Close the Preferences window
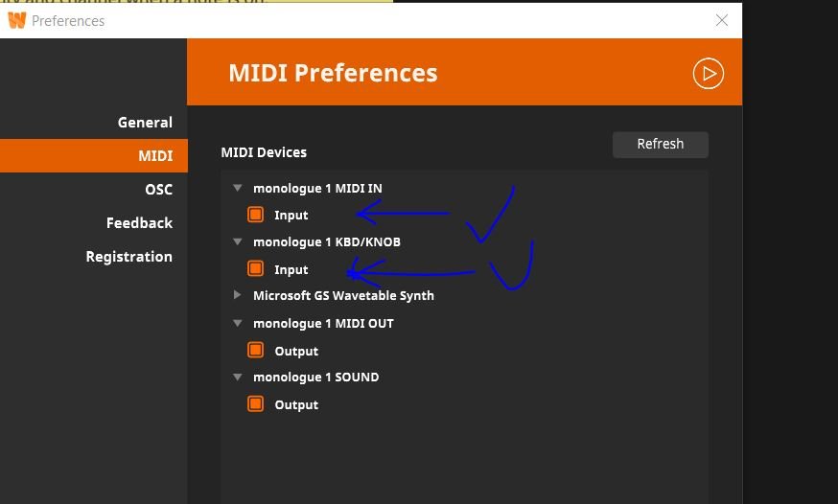The height and width of the screenshot is (504, 838). tap(722, 20)
